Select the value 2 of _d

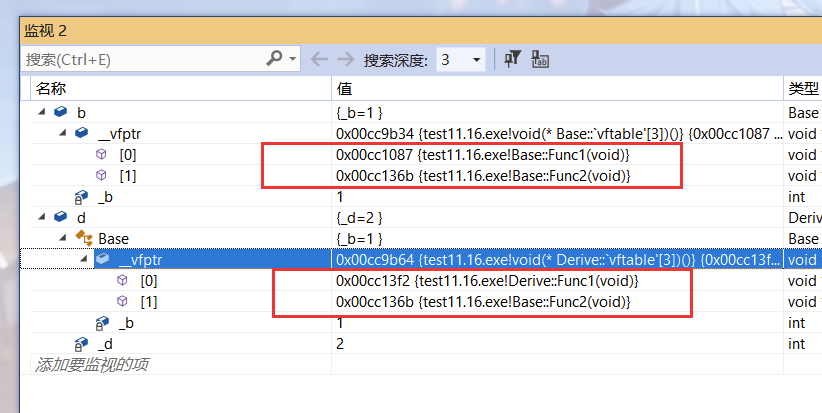340,344
